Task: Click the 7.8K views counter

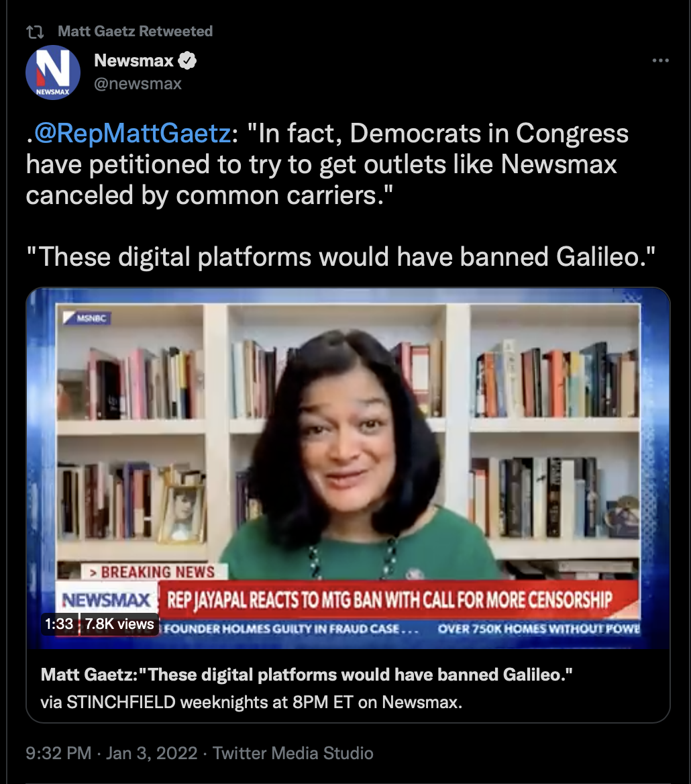Action: pos(119,624)
